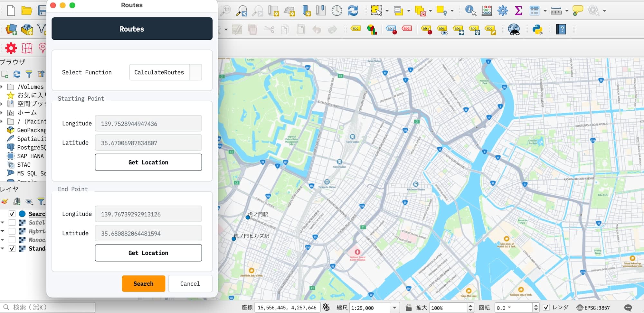
Task: Select the PostgreSQL browser entry
Action: point(31,147)
